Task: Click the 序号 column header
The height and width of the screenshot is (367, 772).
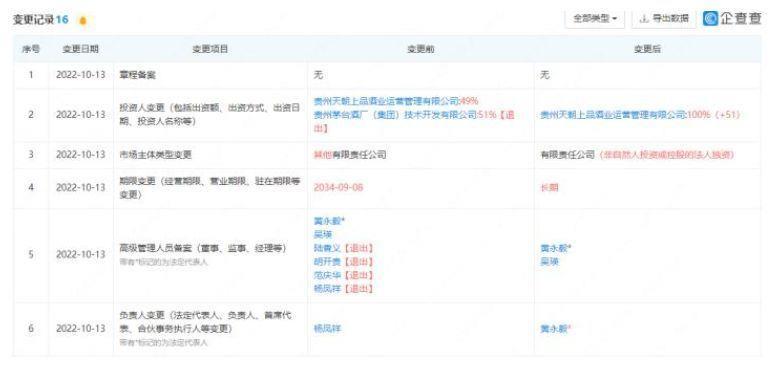Action: (31, 49)
